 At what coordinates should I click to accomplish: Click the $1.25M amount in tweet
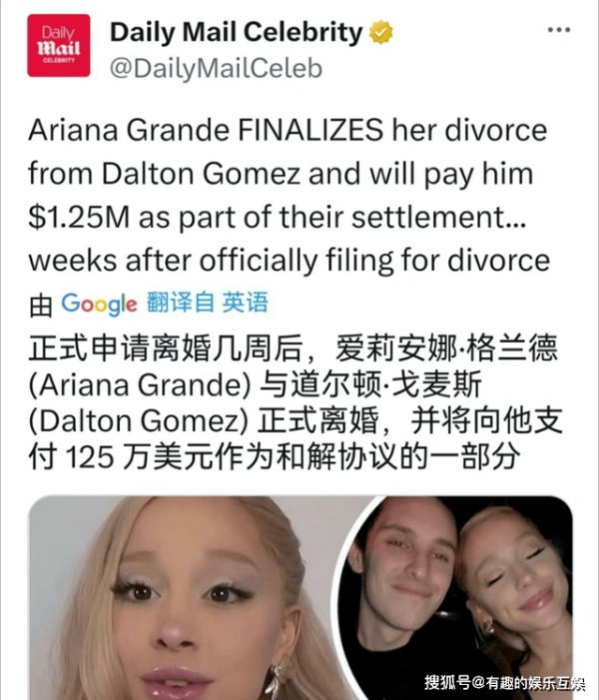pyautogui.click(x=79, y=218)
